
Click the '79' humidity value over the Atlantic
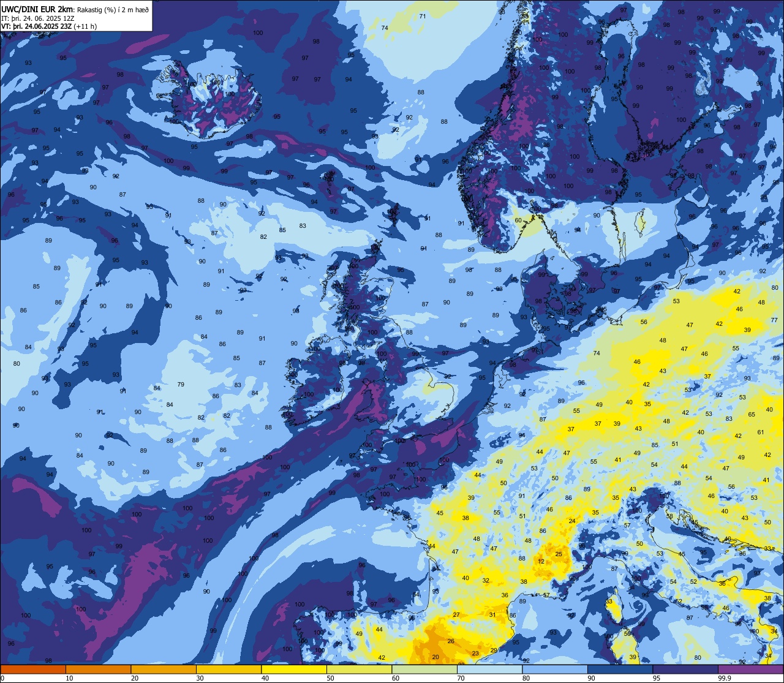point(181,385)
